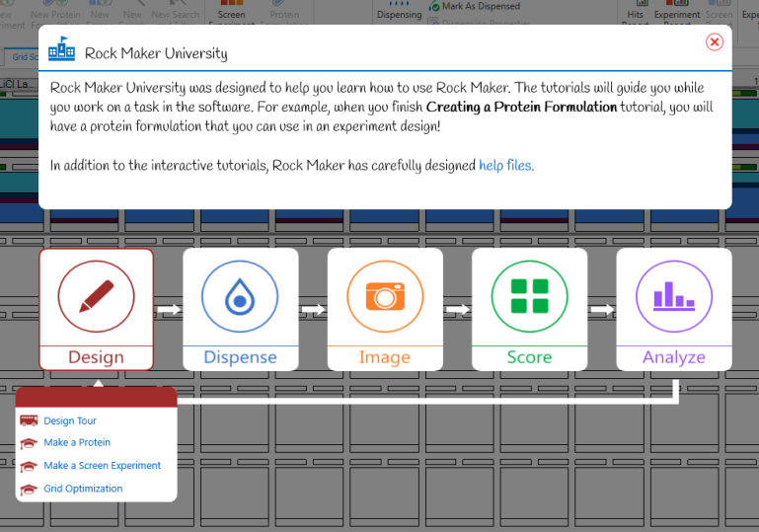The image size is (759, 532).
Task: Click Experiment Report in background ribbon
Action: click(677, 12)
